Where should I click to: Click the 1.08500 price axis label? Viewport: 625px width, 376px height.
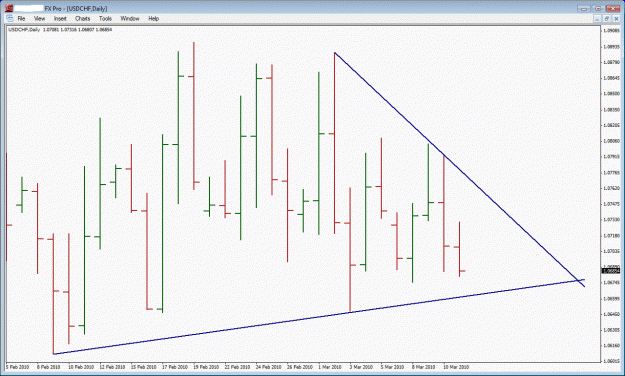click(x=611, y=94)
